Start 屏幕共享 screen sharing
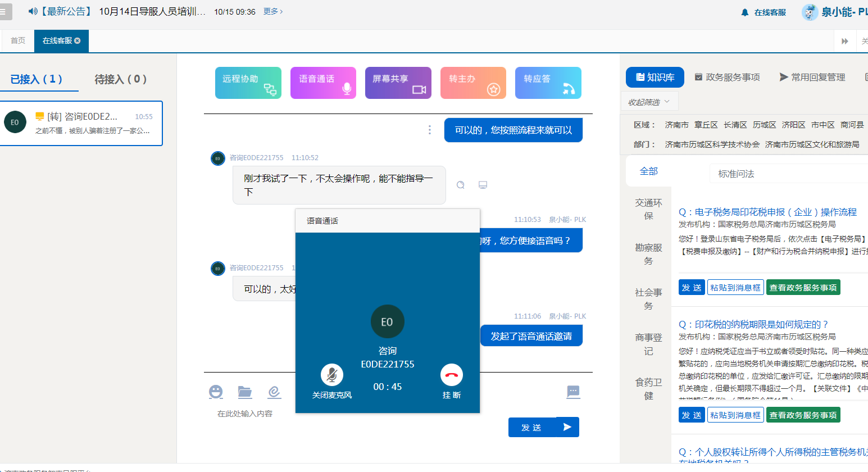868x472 pixels. click(x=398, y=83)
